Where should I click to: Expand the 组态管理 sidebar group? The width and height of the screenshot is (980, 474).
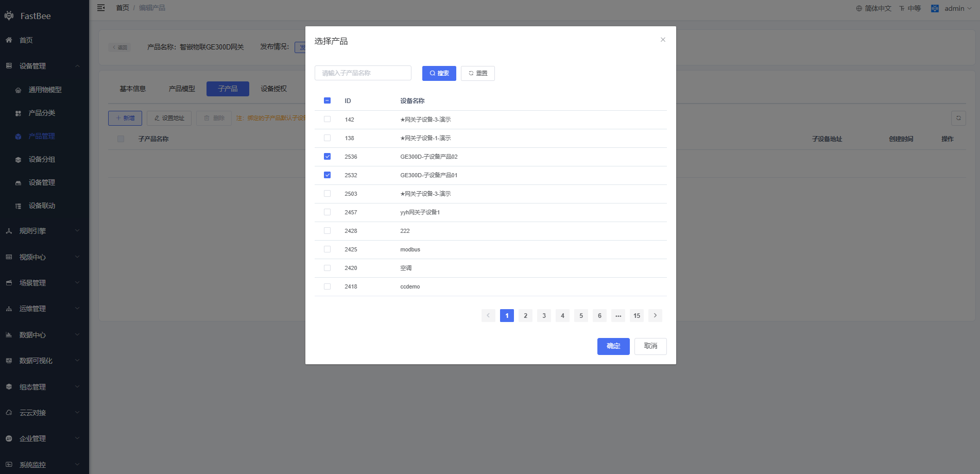77,386
